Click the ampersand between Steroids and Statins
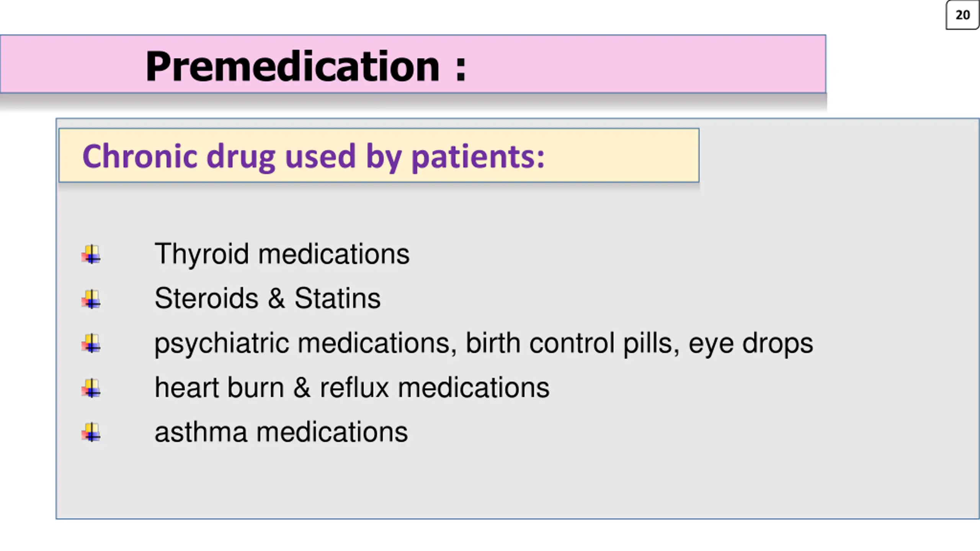Screen dimensions: 980x551 click(276, 298)
